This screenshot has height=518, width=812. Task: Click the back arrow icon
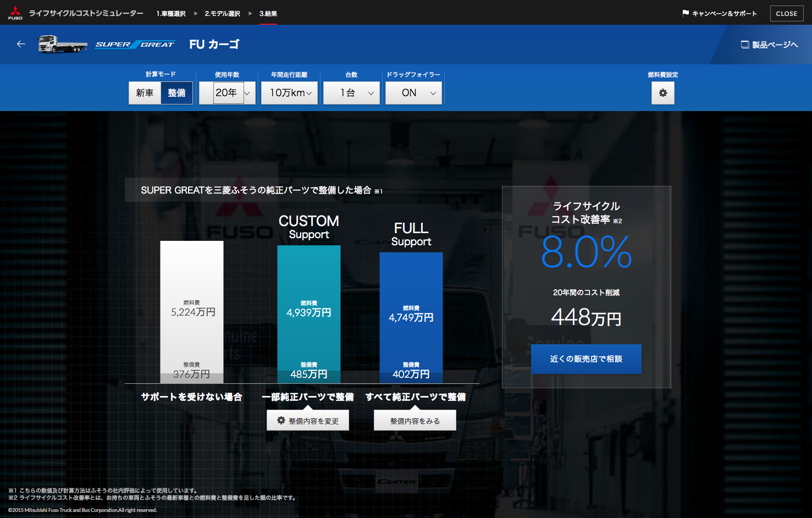pyautogui.click(x=21, y=44)
